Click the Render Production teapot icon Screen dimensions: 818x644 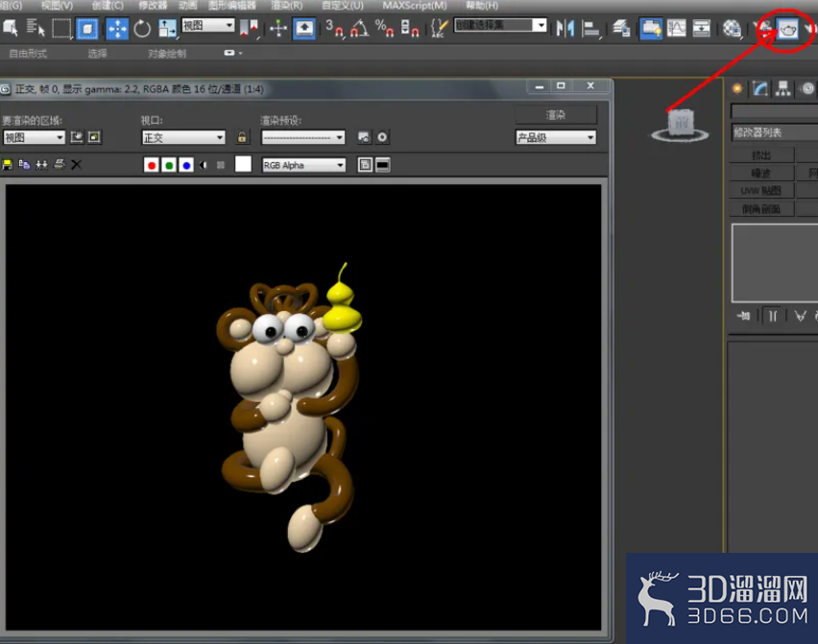tap(787, 29)
